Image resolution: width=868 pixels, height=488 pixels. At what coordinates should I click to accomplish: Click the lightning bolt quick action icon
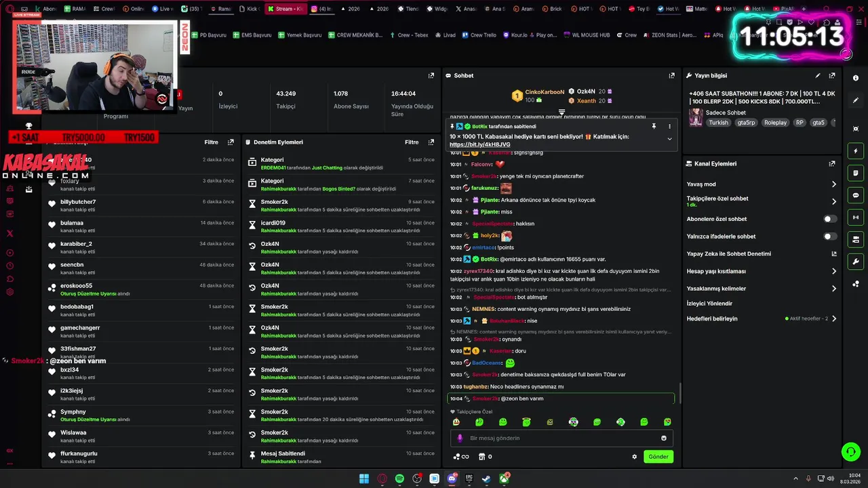click(x=856, y=151)
